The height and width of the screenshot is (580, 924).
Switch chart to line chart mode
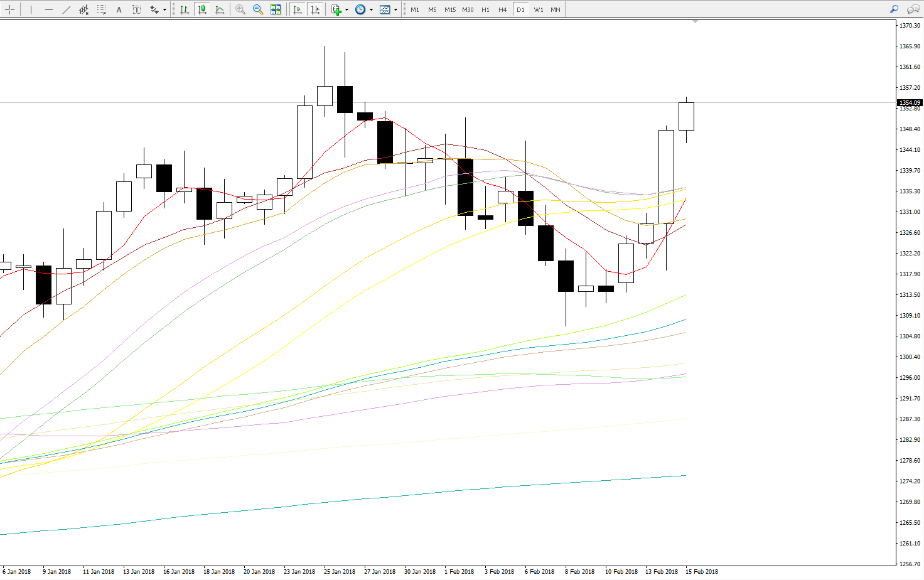(220, 9)
